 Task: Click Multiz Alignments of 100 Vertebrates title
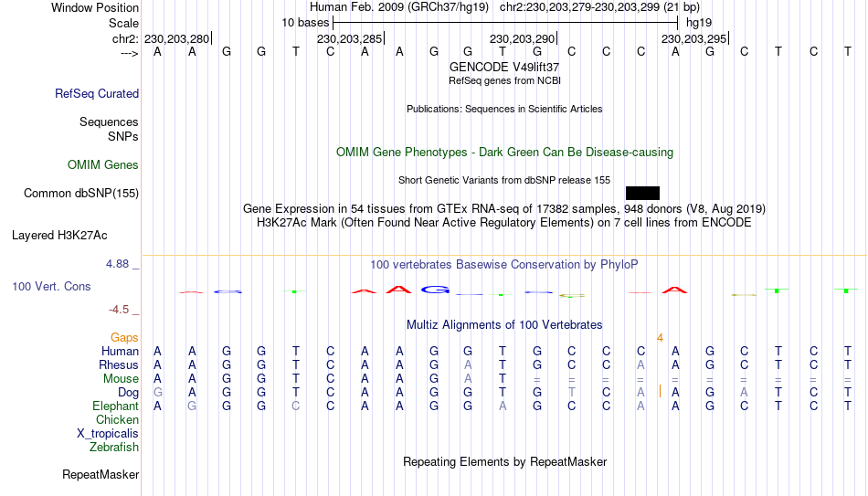coord(504,325)
